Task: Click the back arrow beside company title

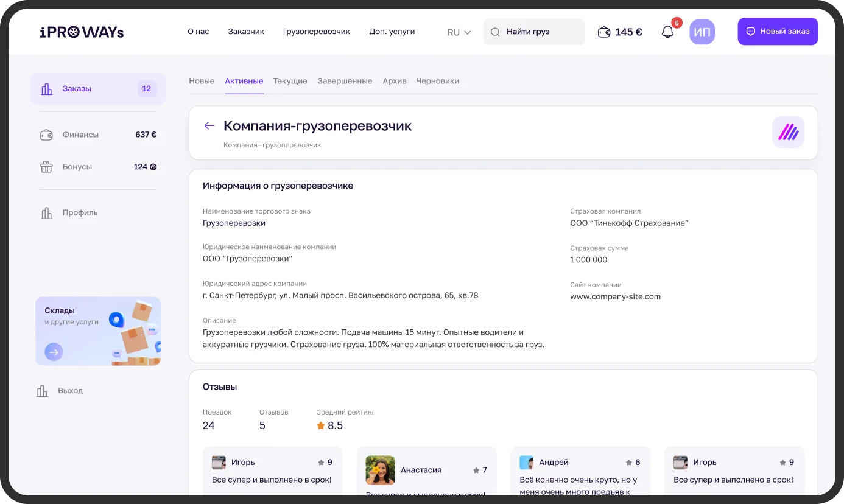Action: [x=209, y=125]
